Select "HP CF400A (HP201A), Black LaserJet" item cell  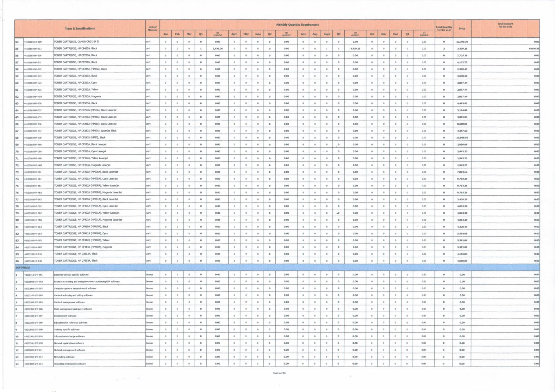99,199
